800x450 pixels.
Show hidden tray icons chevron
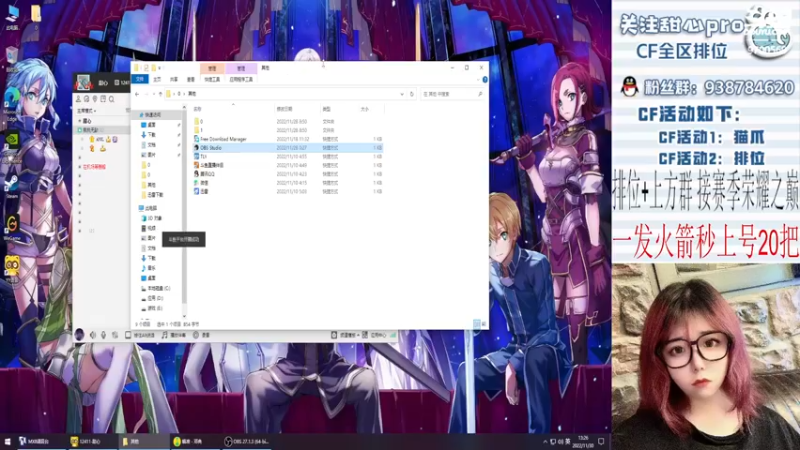coord(545,441)
